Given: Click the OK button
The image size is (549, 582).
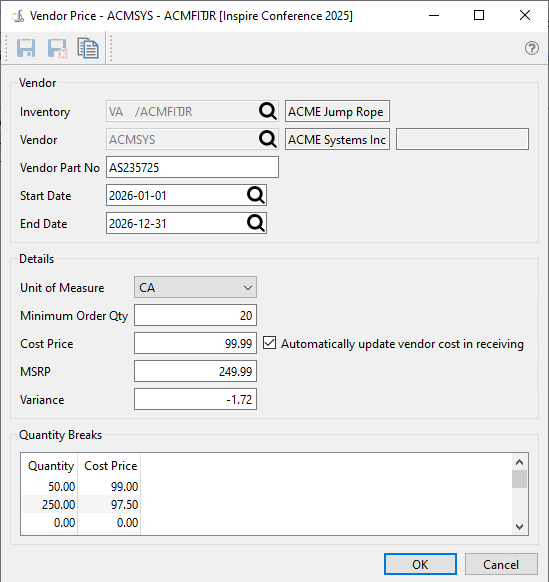Looking at the screenshot, I should (x=420, y=564).
